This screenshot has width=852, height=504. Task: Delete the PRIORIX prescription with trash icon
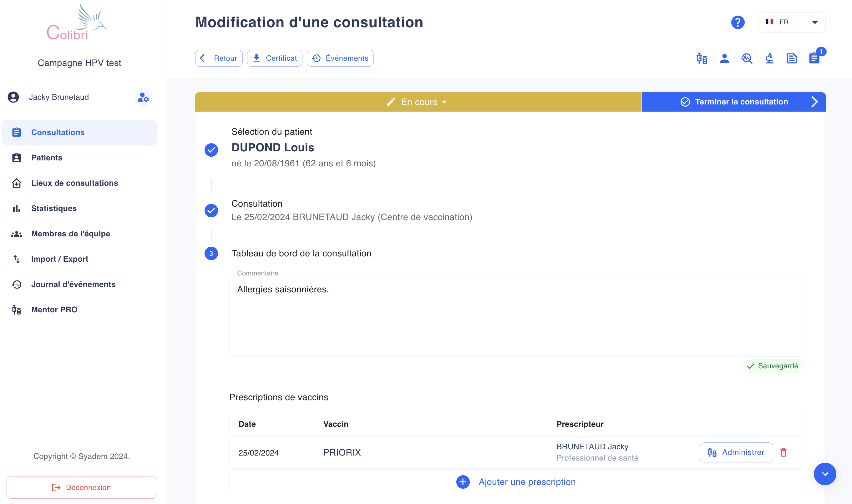point(784,452)
